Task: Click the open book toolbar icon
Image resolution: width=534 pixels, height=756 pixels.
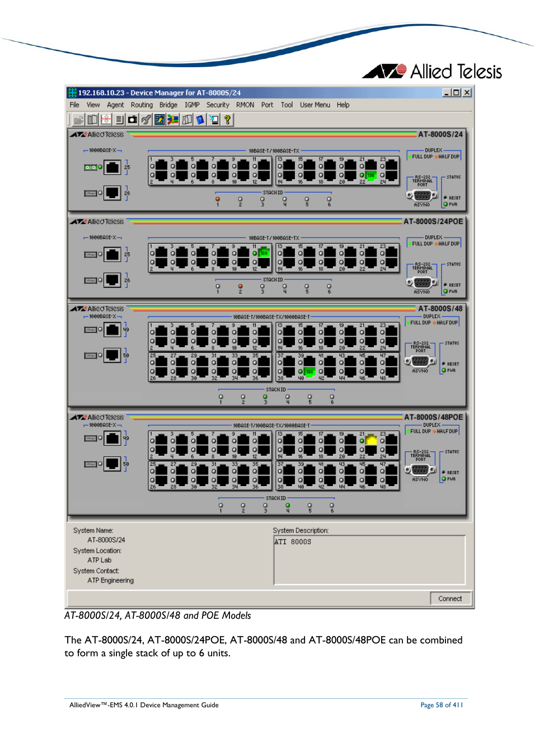Action: [x=92, y=119]
